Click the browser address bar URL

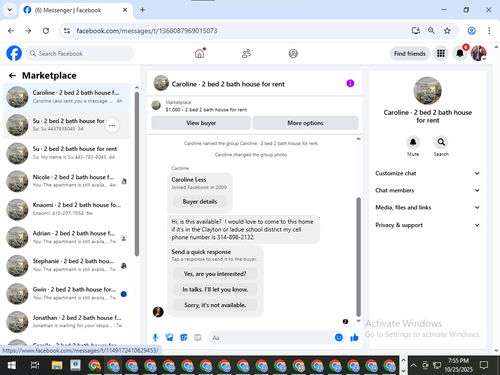[x=147, y=31]
